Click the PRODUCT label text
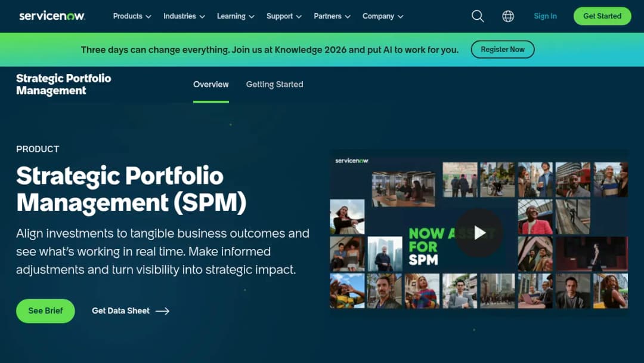The width and height of the screenshot is (644, 363). 38,149
